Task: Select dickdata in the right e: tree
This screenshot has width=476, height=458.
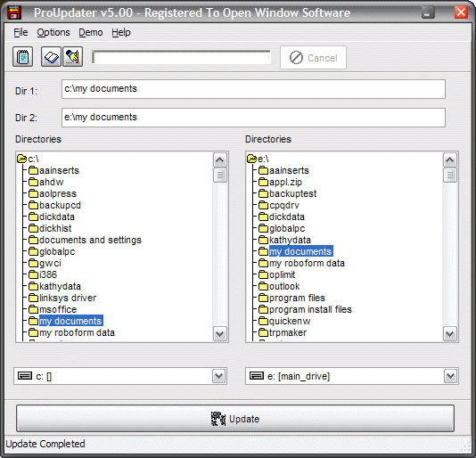Action: point(282,217)
